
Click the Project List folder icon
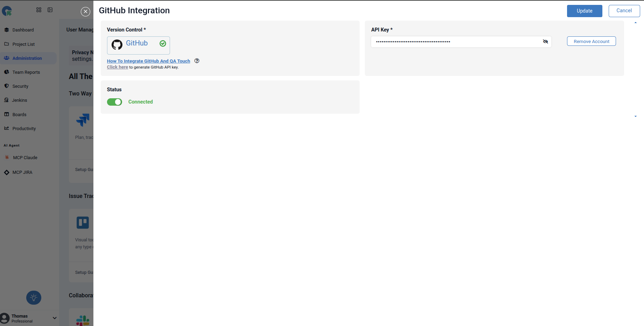7,44
